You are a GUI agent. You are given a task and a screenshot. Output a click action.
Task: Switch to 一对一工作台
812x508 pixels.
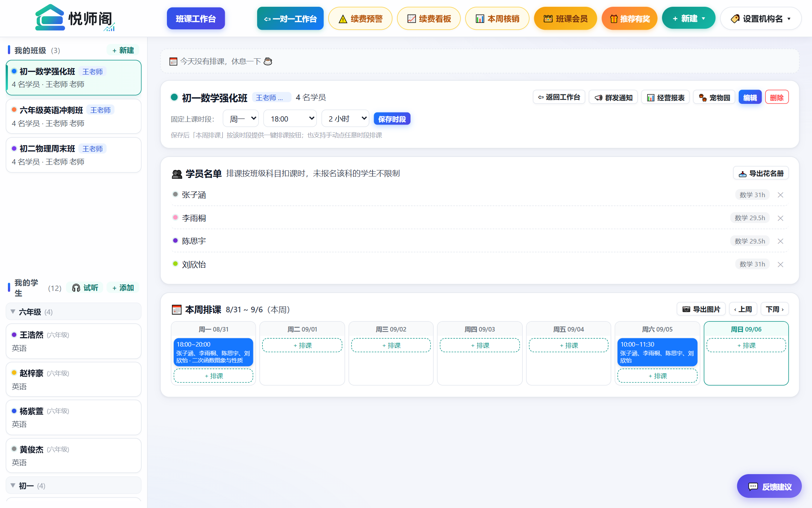(290, 18)
